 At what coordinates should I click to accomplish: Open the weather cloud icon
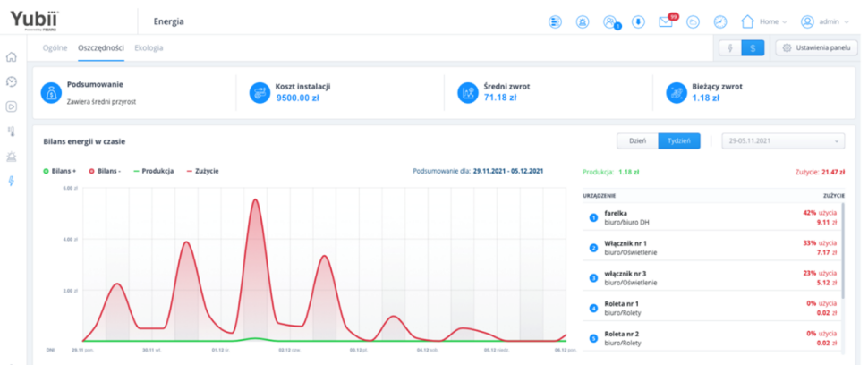click(693, 21)
